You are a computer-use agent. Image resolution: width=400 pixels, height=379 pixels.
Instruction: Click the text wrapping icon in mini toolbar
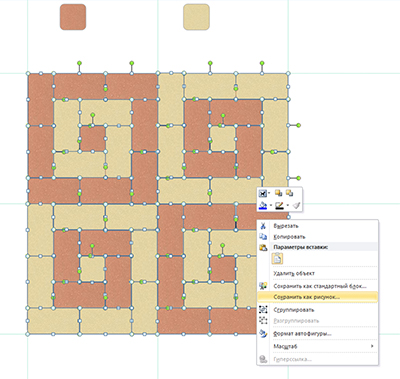263,193
